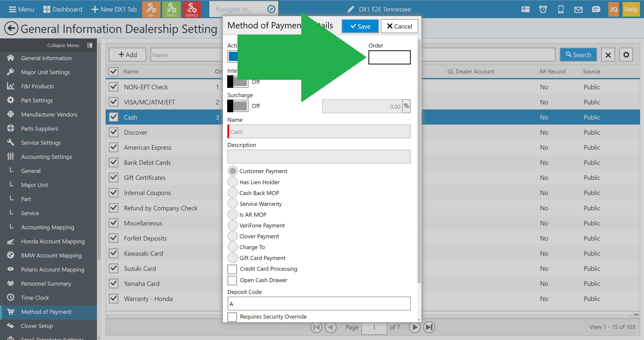Collapse the sidebar menu

(x=90, y=45)
